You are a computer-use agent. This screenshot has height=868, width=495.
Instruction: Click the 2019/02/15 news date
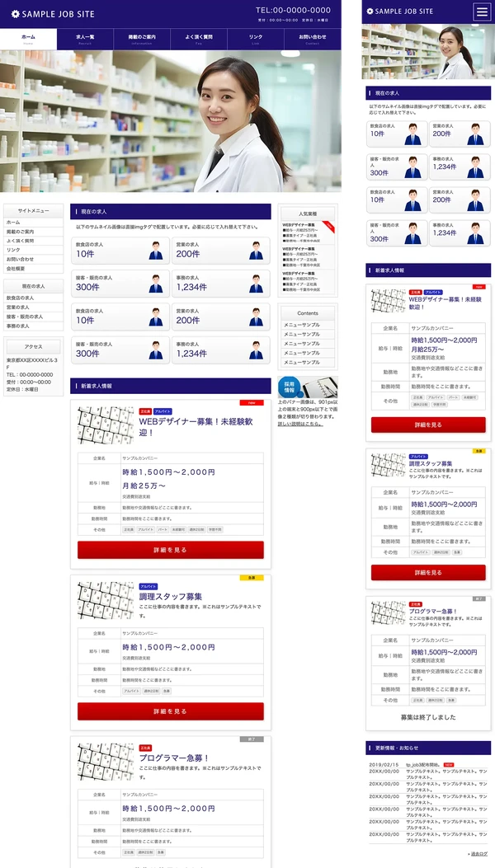(x=384, y=764)
